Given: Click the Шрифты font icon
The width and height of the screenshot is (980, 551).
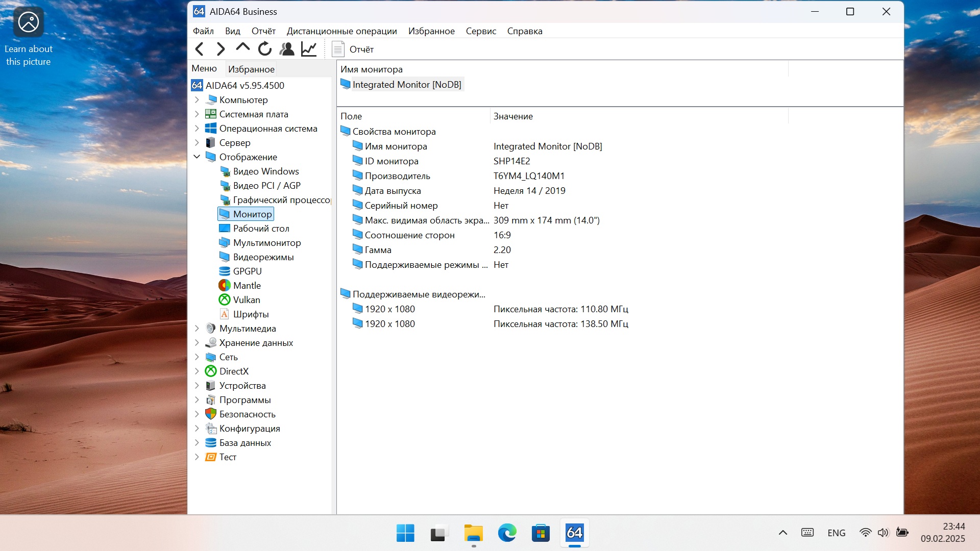Looking at the screenshot, I should click(225, 314).
